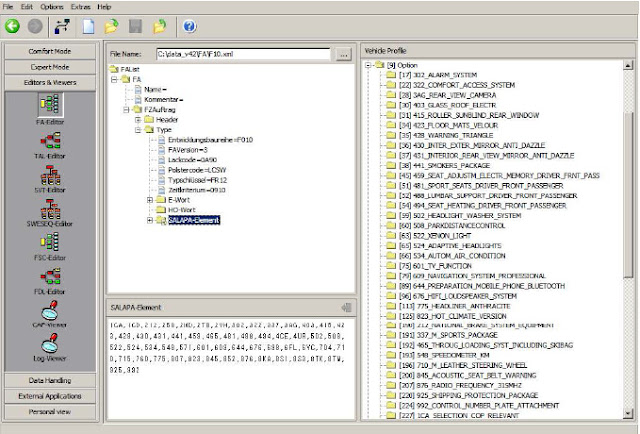The width and height of the screenshot is (640, 434).
Task: Click the SALAPA-Element panel pin icon
Action: 347,307
